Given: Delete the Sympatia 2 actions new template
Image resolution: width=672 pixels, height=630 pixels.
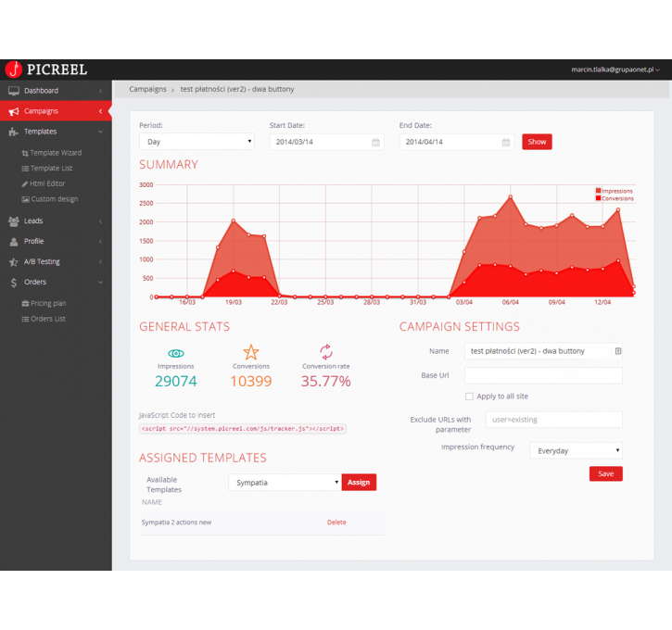Looking at the screenshot, I should pos(336,523).
